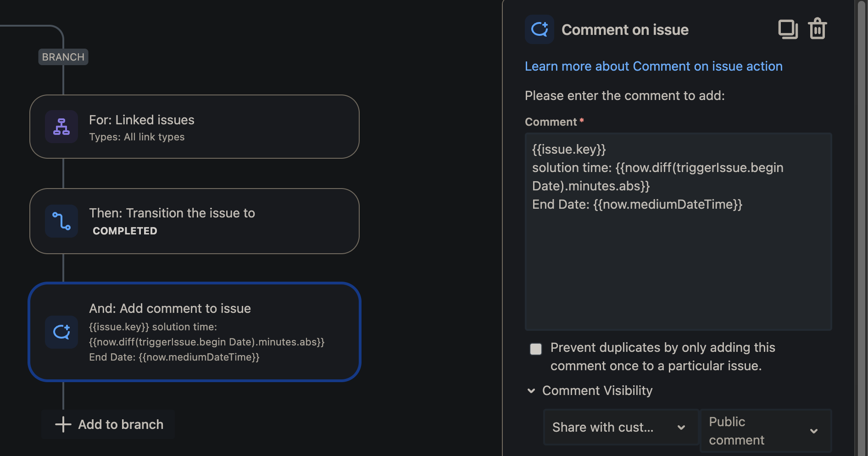Click into the Comment text area
The width and height of the screenshot is (868, 456).
click(x=678, y=232)
